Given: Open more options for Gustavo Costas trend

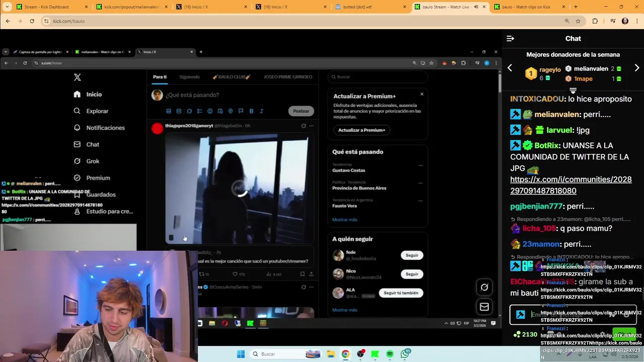Looking at the screenshot, I should [x=421, y=165].
